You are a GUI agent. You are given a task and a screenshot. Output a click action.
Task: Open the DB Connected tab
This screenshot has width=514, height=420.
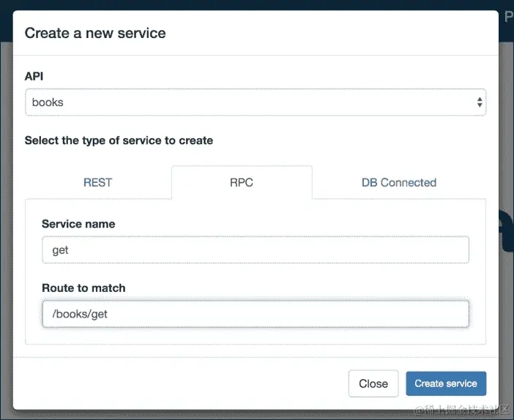(x=398, y=182)
